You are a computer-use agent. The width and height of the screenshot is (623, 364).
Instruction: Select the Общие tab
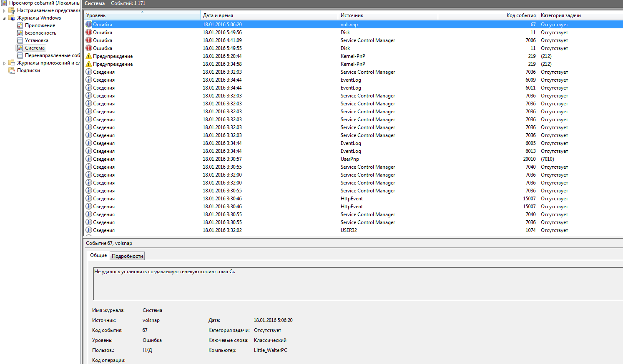98,255
